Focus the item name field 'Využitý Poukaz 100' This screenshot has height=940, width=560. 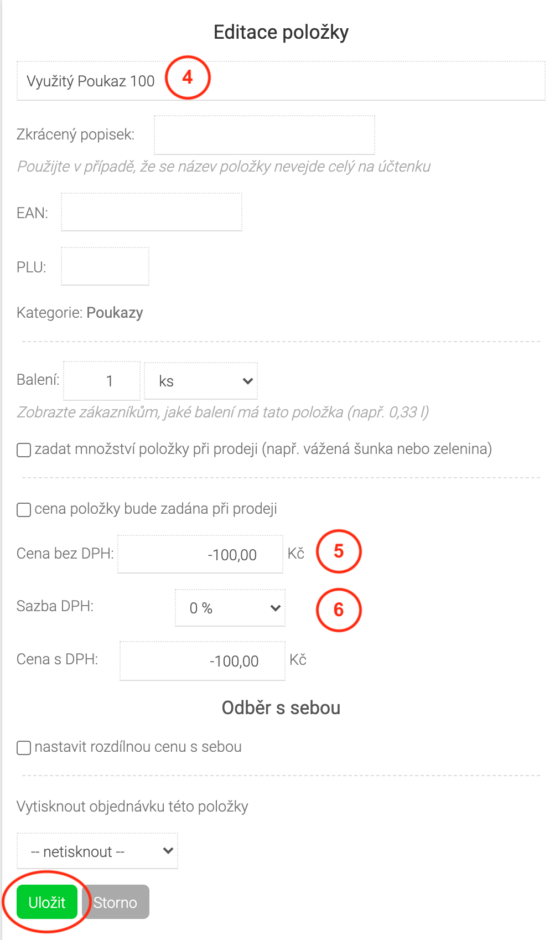281,81
